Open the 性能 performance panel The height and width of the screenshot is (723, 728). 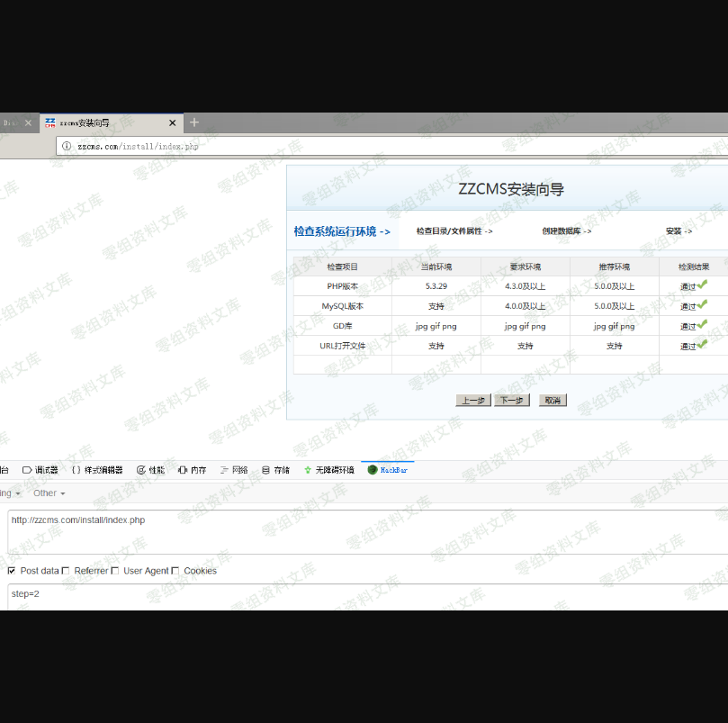(x=151, y=470)
